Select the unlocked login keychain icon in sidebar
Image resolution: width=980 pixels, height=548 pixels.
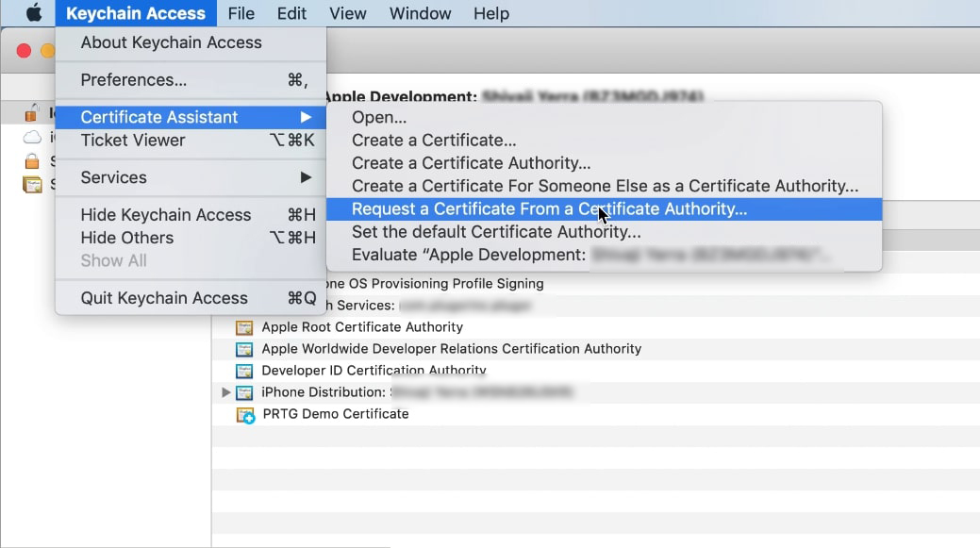(x=31, y=113)
